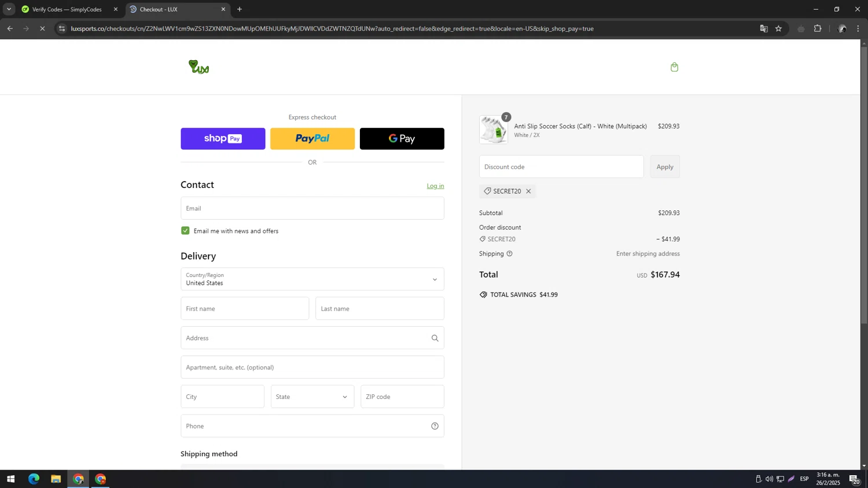This screenshot has width=868, height=488.
Task: Click the Apartment, suite field
Action: click(312, 367)
